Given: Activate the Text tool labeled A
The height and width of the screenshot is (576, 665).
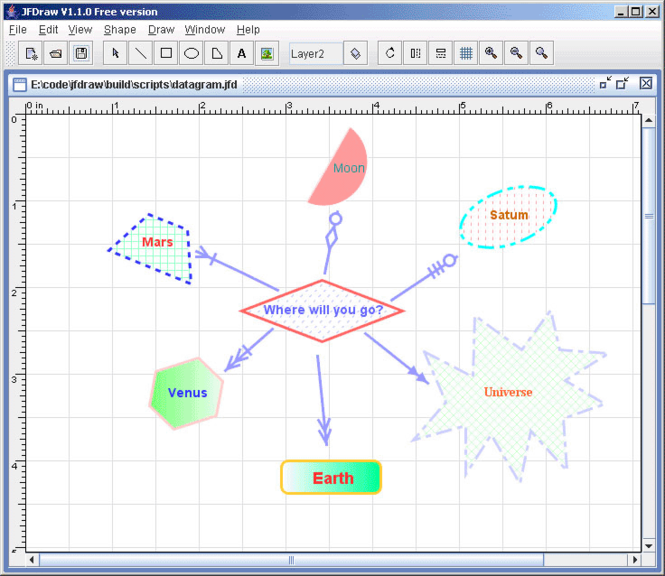Looking at the screenshot, I should pos(242,53).
